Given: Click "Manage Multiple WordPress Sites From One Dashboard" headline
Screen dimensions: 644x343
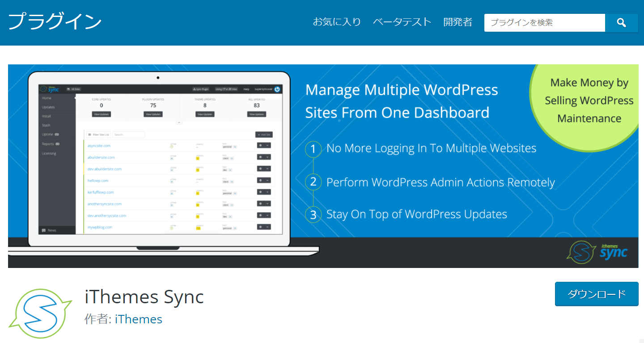Looking at the screenshot, I should tap(402, 101).
